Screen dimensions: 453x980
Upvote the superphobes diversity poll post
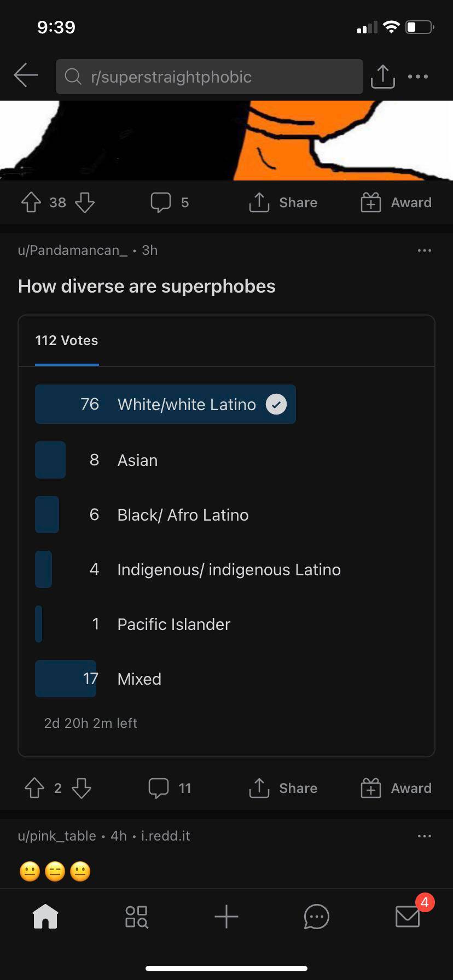tap(33, 788)
